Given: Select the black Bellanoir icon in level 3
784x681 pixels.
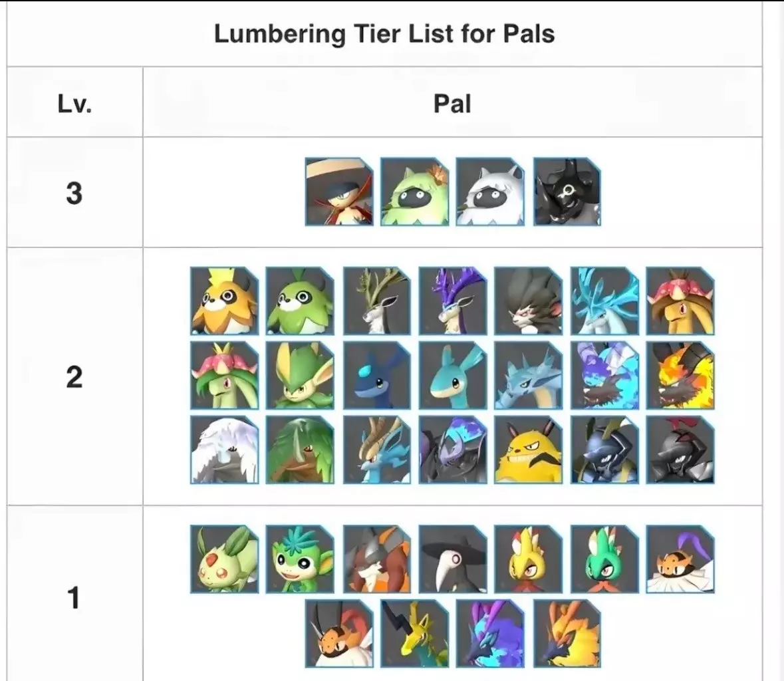Looking at the screenshot, I should (567, 192).
